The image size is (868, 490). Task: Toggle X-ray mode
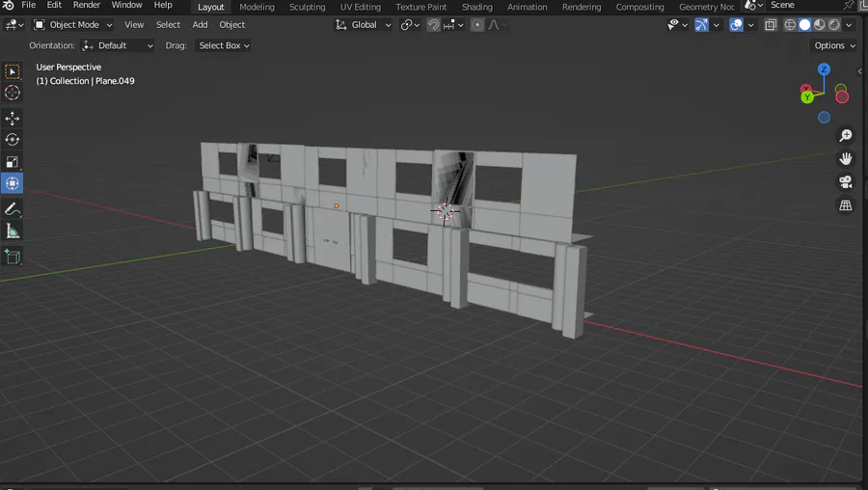coord(771,25)
